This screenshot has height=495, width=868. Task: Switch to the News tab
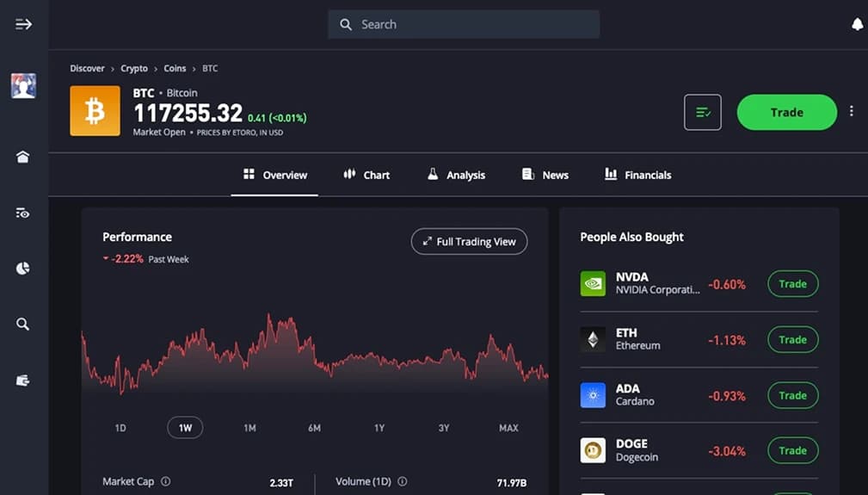click(x=545, y=175)
